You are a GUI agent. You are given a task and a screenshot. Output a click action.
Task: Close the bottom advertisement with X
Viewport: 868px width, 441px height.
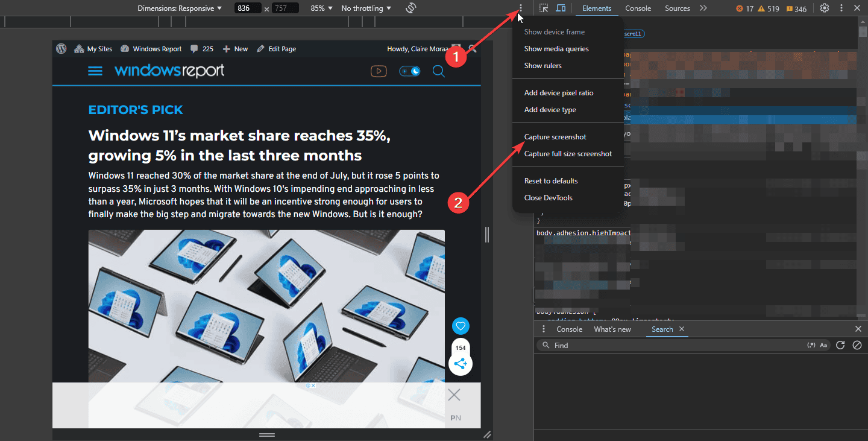click(454, 395)
